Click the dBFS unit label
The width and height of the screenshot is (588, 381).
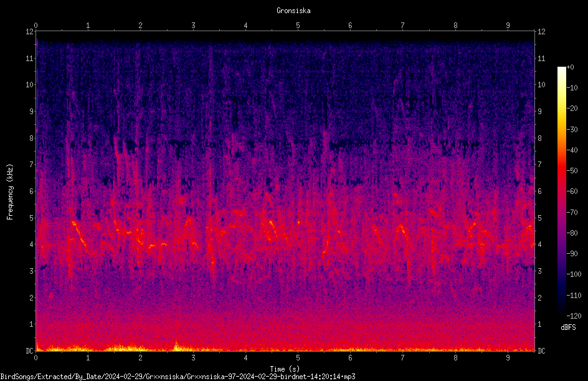[x=568, y=327]
